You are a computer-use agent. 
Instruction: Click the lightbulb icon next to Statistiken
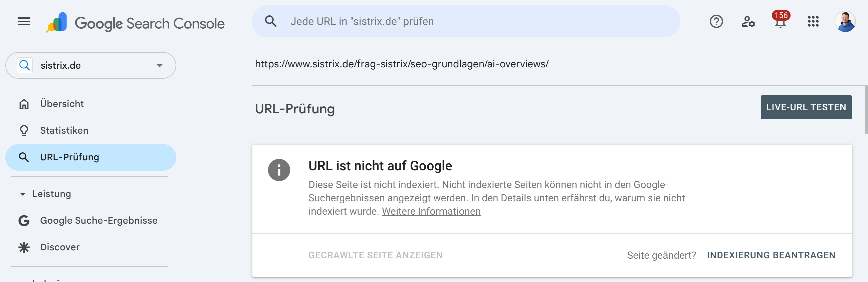click(x=24, y=131)
